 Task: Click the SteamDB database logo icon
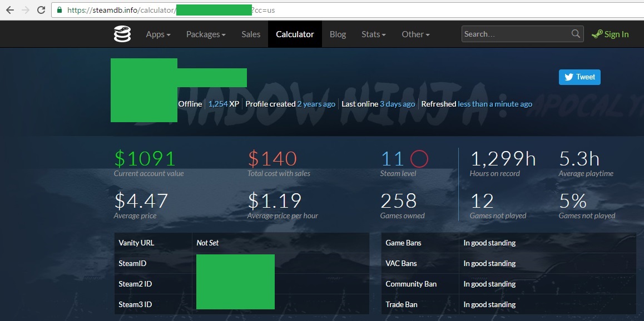click(x=122, y=34)
